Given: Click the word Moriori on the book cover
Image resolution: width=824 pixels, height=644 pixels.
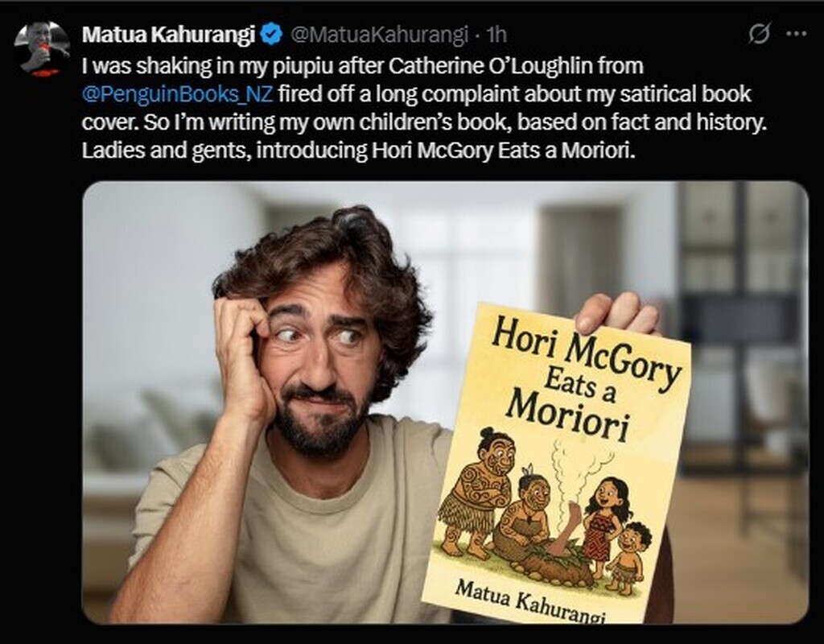Looking at the screenshot, I should 569,415.
